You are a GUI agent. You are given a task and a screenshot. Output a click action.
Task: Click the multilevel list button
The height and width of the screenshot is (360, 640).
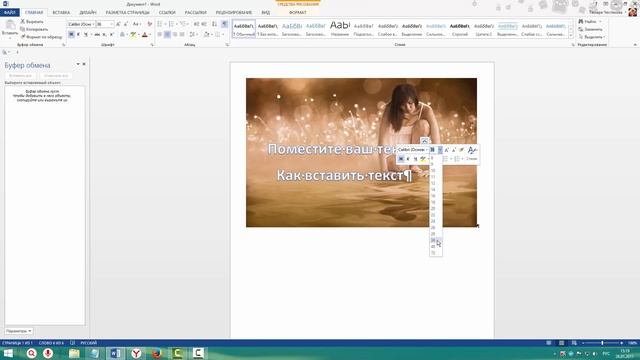click(183, 24)
